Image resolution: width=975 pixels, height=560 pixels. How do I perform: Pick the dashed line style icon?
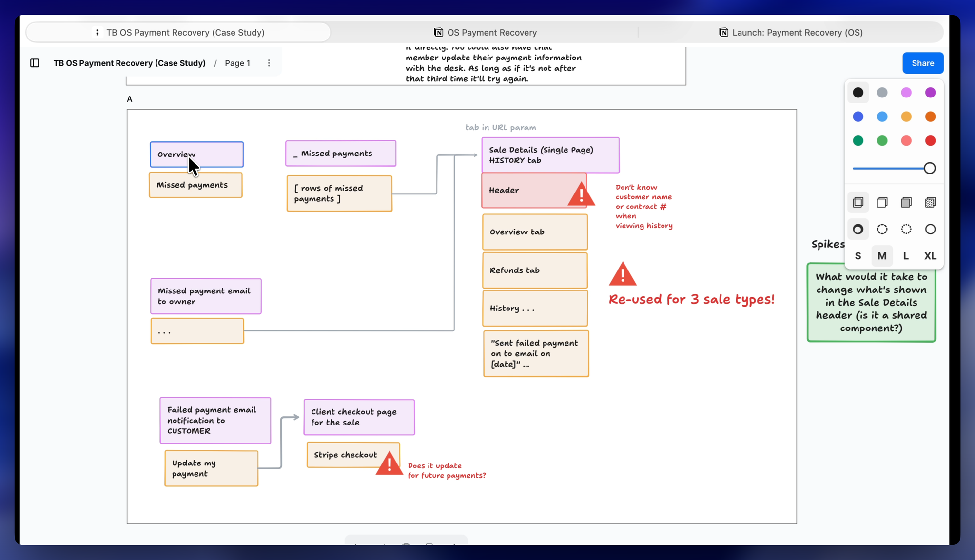pos(882,229)
